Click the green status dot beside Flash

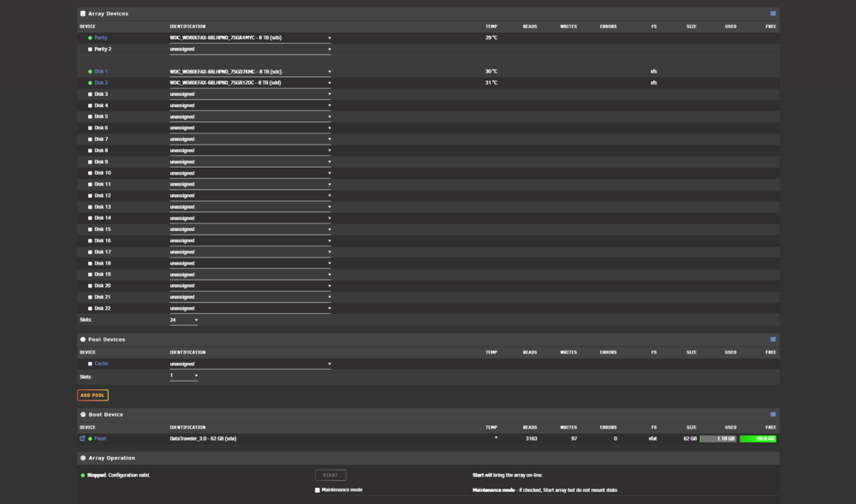pos(90,439)
